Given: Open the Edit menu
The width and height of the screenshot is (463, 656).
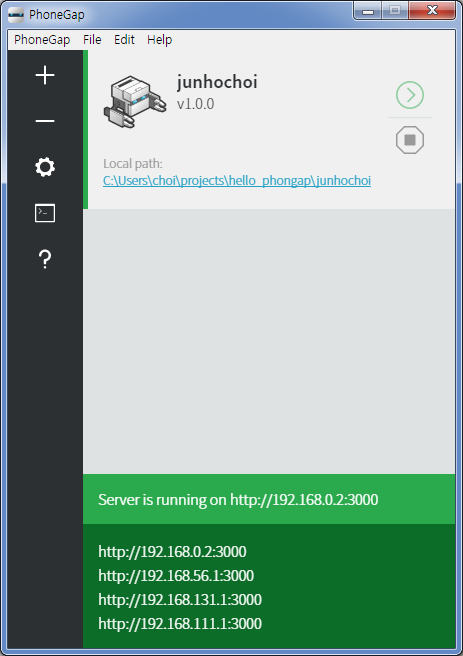Looking at the screenshot, I should pyautogui.click(x=124, y=40).
